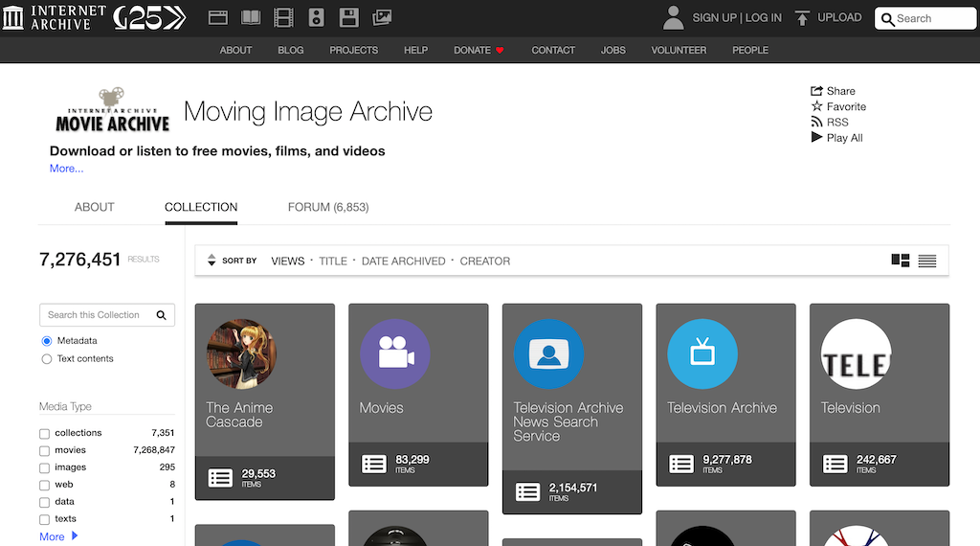The image size is (980, 546).
Task: Open the Texts book icon in top bar
Action: [x=251, y=17]
